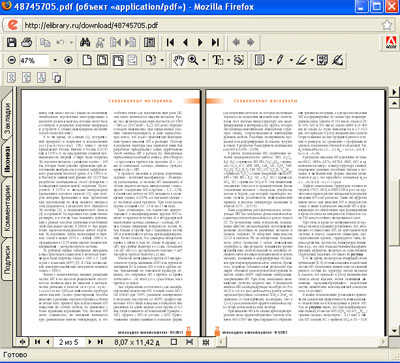
Task: Print the document using printer icon
Action: (x=27, y=42)
